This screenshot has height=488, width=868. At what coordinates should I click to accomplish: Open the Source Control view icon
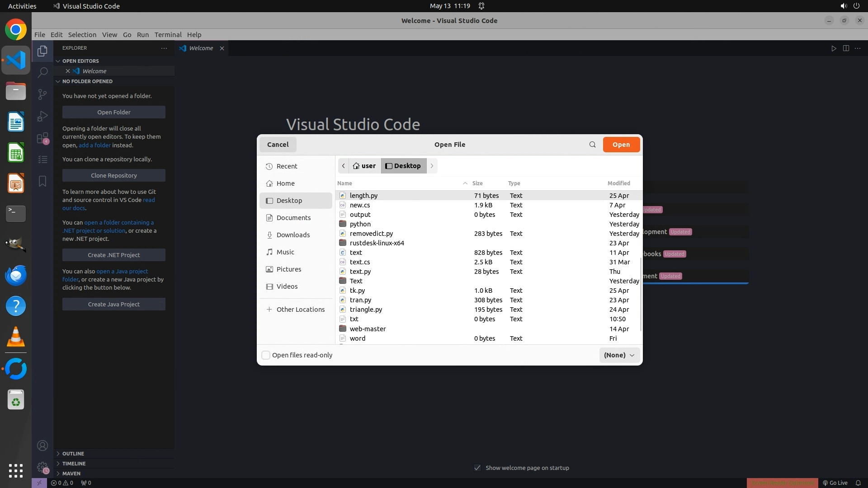(x=42, y=94)
